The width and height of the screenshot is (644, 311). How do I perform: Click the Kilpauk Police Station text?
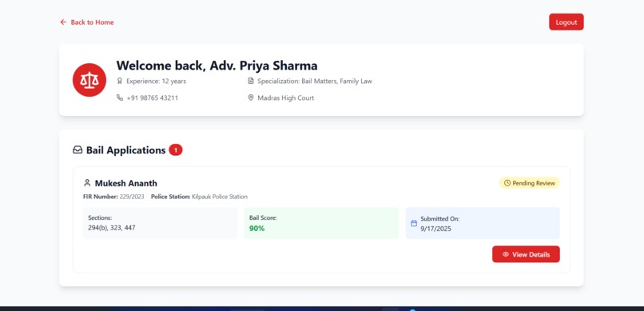click(220, 197)
